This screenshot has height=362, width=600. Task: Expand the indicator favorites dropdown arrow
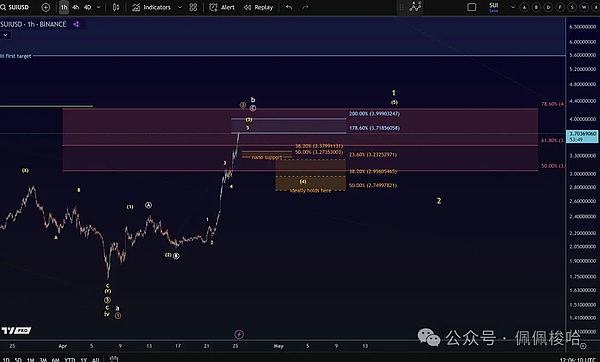point(180,7)
